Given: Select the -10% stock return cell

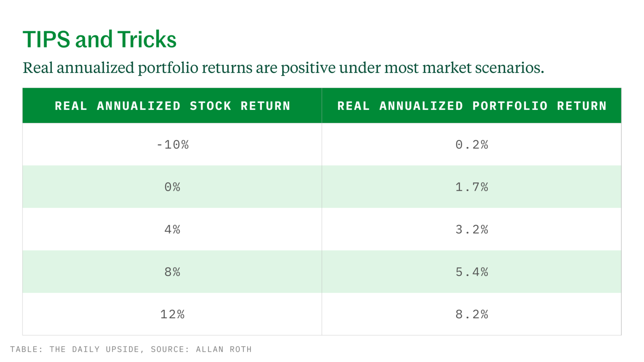Looking at the screenshot, I should tap(172, 144).
